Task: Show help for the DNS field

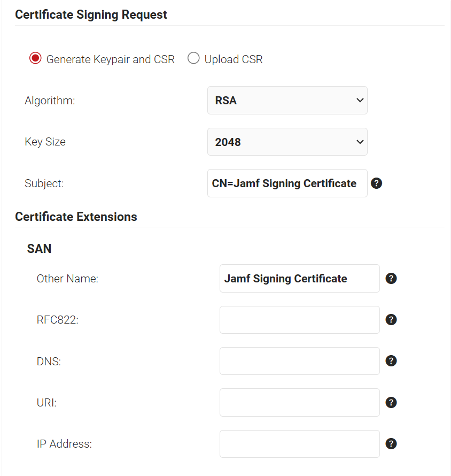Action: [x=391, y=361]
